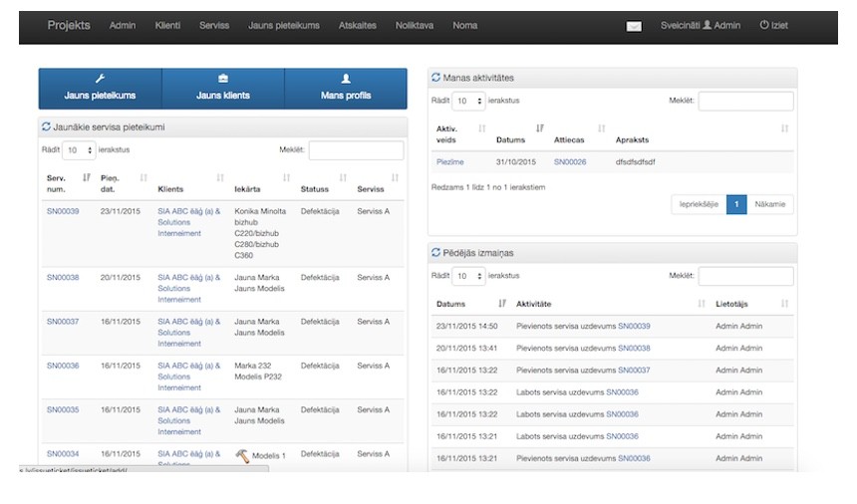Sort latest changes by Lietotājs column
Image resolution: width=857 pixels, height=504 pixels.
[x=784, y=303]
